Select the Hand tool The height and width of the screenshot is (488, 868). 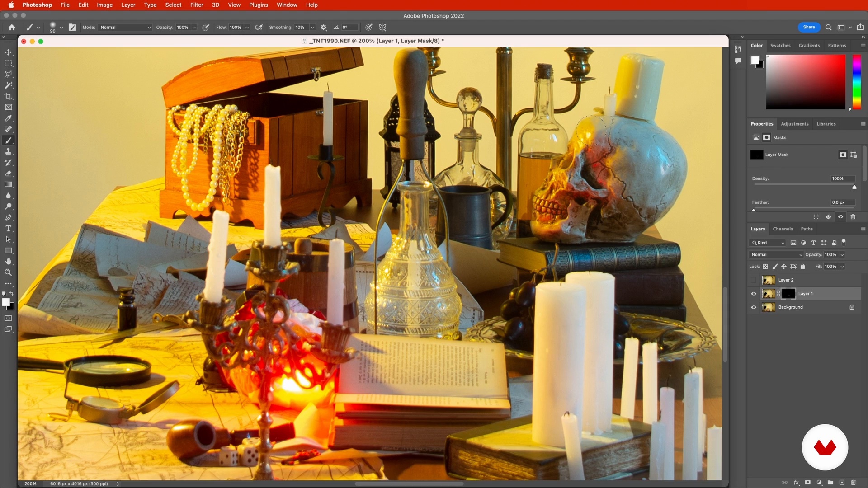click(8, 262)
